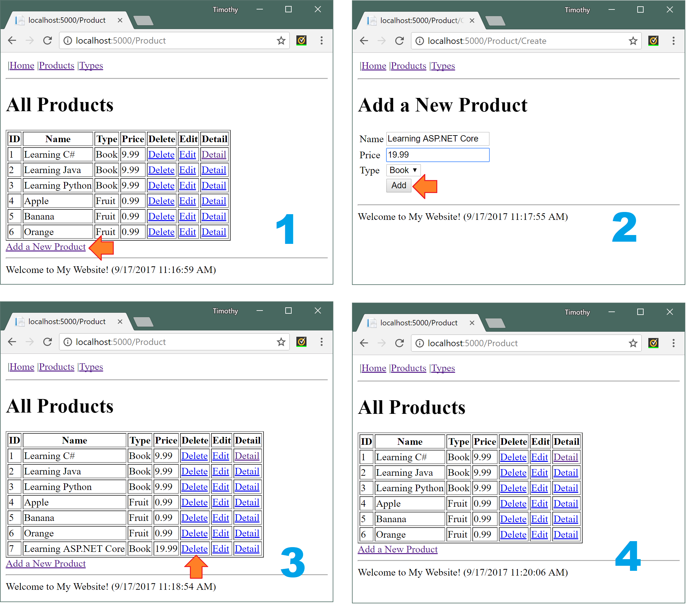Click Delete link for Learning ASP.NET Core row
This screenshot has height=616, width=697.
click(x=194, y=548)
